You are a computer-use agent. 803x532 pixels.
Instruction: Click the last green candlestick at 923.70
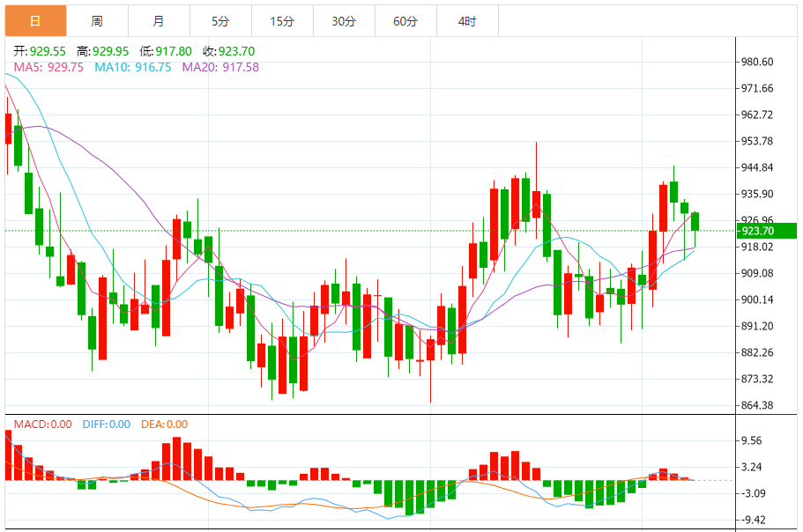[695, 221]
